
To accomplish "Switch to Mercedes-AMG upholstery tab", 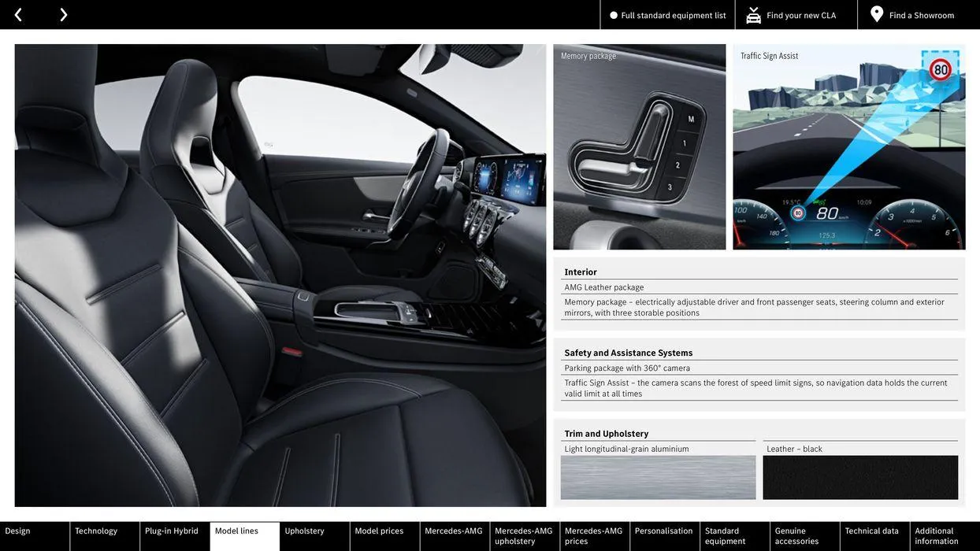I will pos(525,536).
